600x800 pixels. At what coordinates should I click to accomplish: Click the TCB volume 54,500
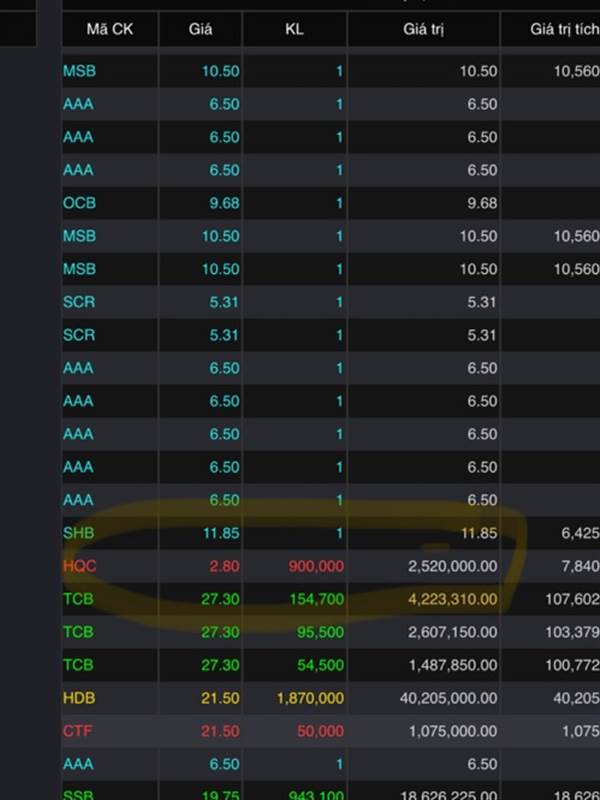coord(320,665)
